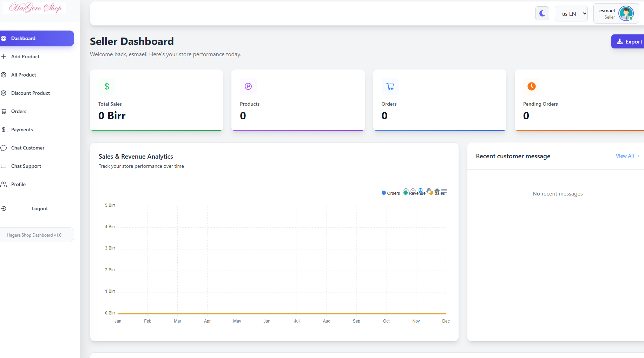
Task: Open the chart hamburger menu
Action: pos(444,191)
